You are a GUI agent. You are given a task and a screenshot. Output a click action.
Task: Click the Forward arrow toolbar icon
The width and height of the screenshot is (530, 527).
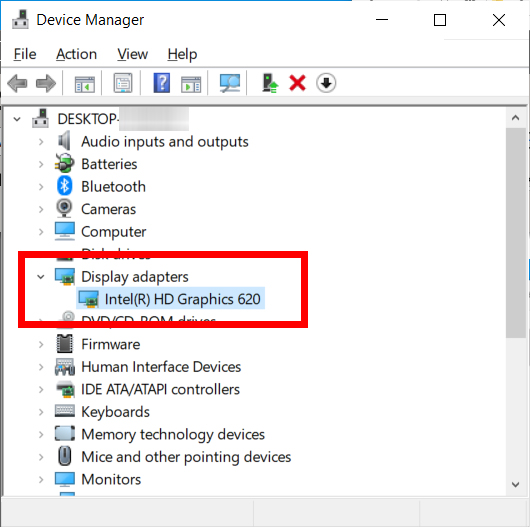pos(46,83)
